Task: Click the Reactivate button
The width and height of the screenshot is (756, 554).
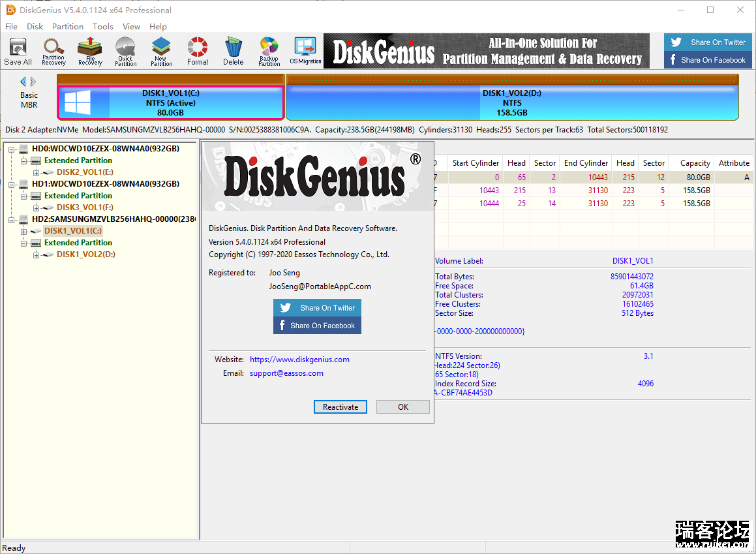Action: click(340, 407)
